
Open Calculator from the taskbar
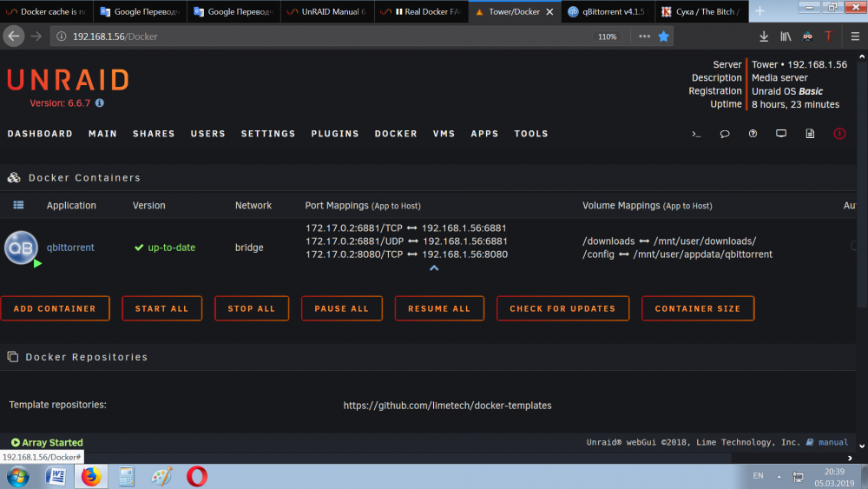[x=126, y=476]
